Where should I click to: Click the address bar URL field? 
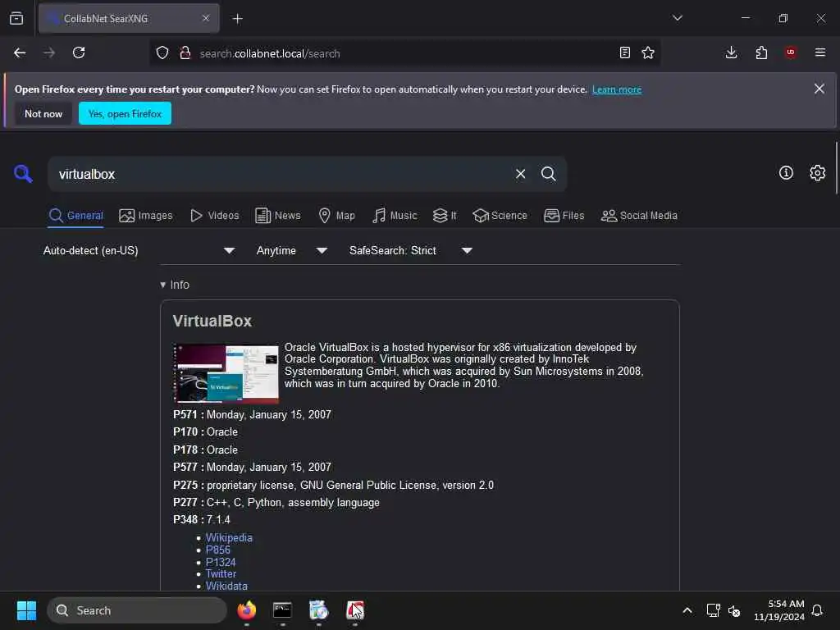coord(404,53)
